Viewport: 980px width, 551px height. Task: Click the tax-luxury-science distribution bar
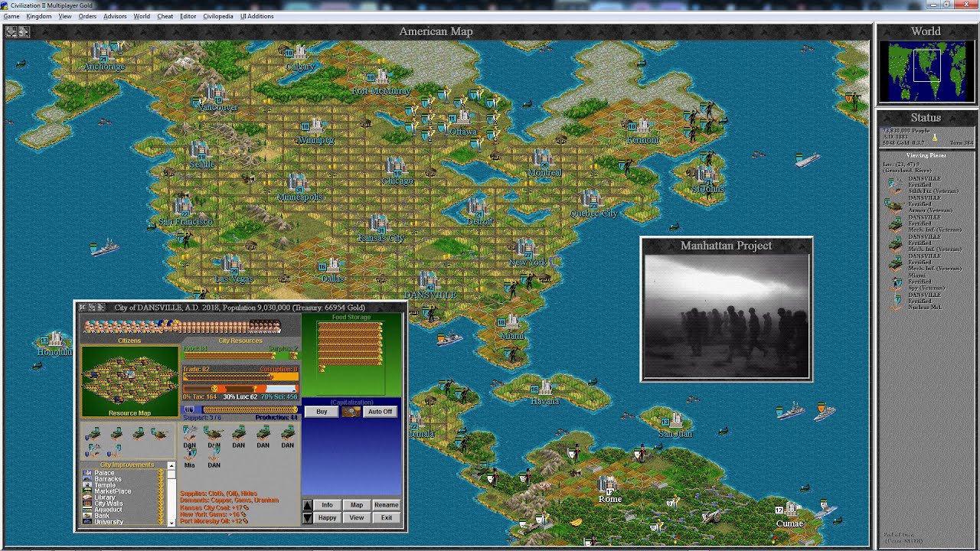click(240, 390)
